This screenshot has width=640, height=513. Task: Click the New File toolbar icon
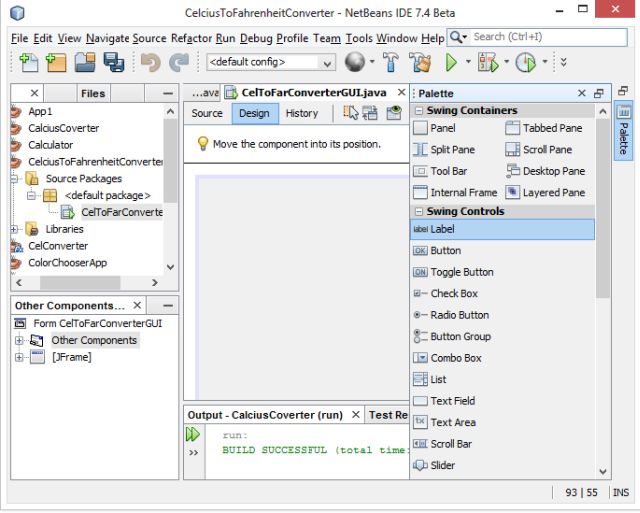tap(29, 62)
